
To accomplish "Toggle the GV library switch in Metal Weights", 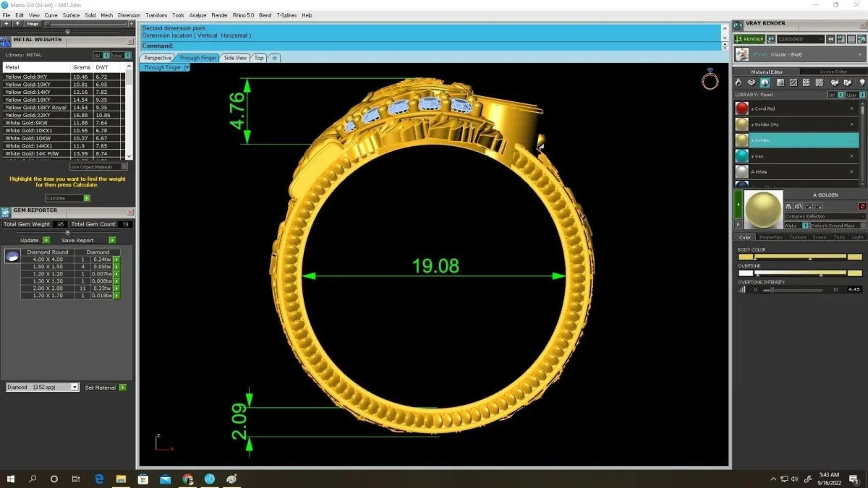I will (x=101, y=55).
